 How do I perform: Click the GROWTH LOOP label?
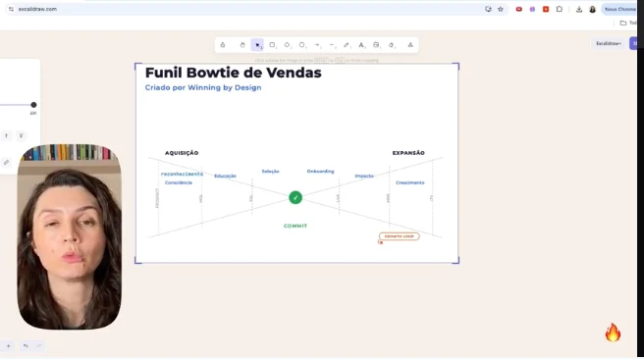click(x=400, y=236)
